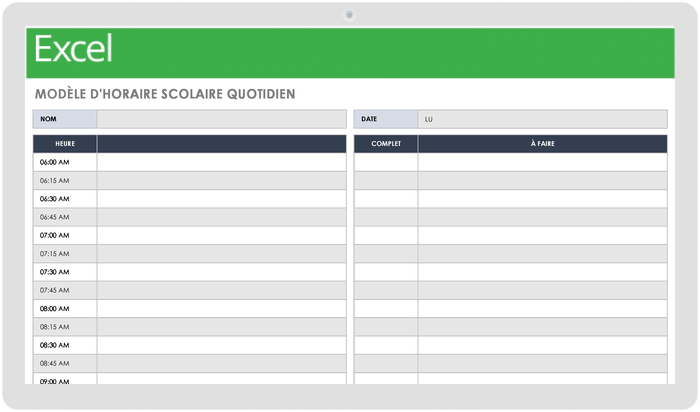
Task: Click the Excel logo text
Action: tap(73, 49)
